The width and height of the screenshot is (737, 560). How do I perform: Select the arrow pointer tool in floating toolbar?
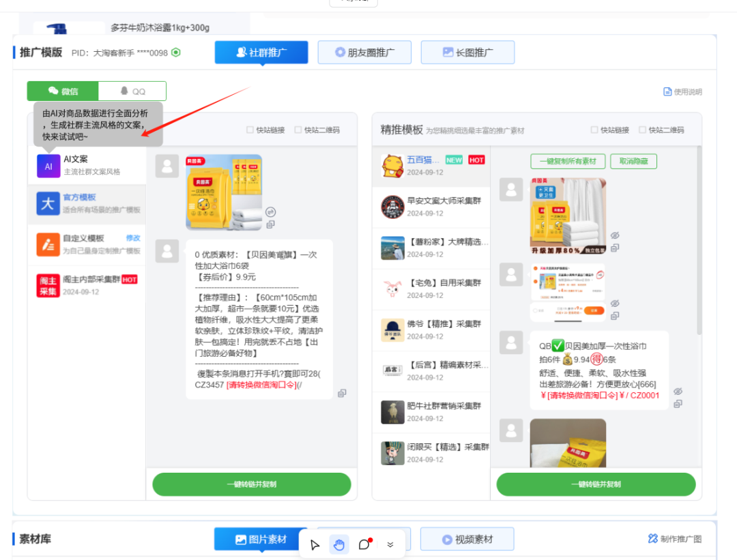click(x=315, y=544)
